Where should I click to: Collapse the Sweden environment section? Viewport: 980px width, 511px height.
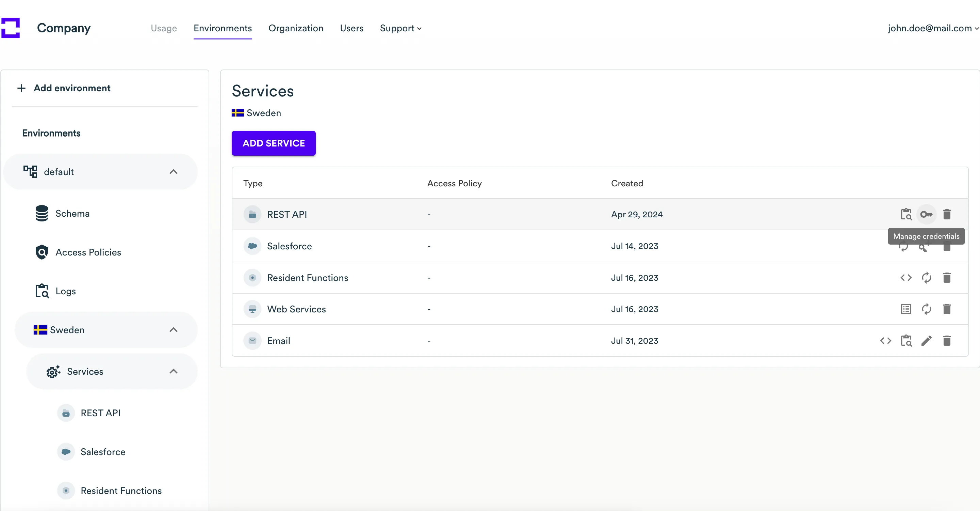click(x=174, y=330)
